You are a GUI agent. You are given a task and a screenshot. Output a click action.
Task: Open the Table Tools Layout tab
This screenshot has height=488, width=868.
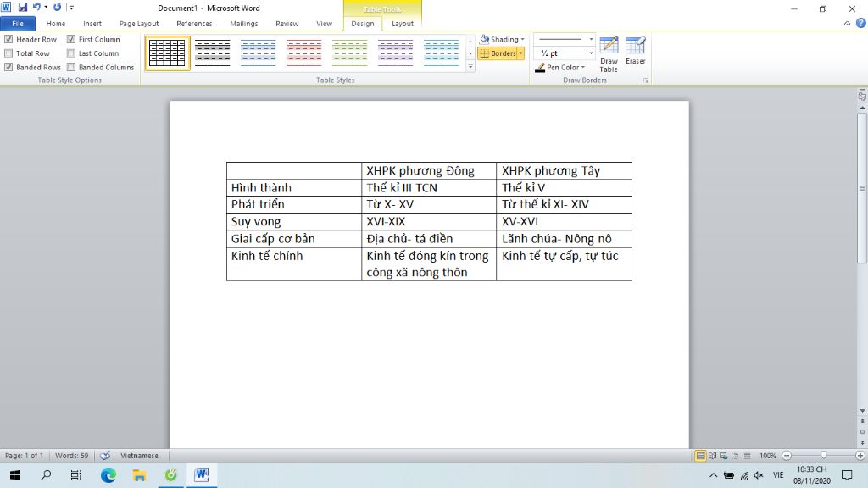403,24
